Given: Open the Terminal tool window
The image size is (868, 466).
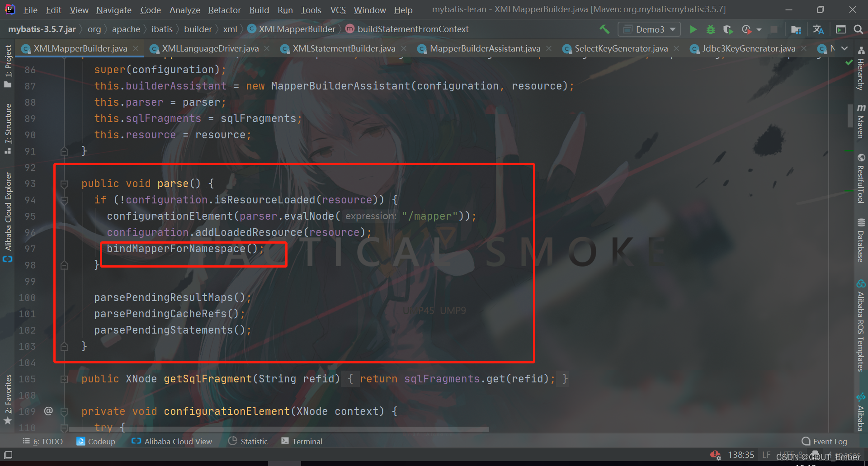Looking at the screenshot, I should tap(302, 442).
